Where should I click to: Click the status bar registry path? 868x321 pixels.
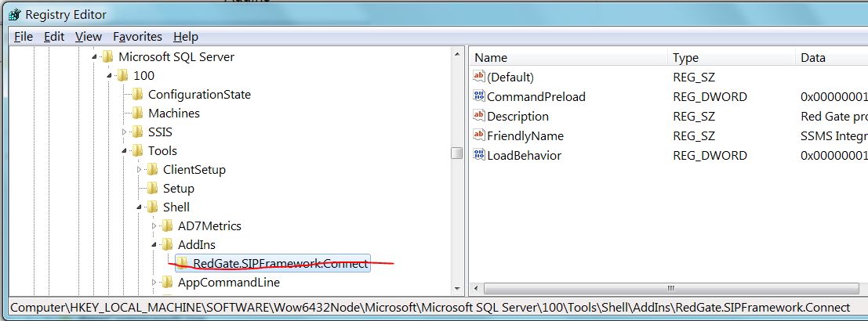(x=430, y=307)
